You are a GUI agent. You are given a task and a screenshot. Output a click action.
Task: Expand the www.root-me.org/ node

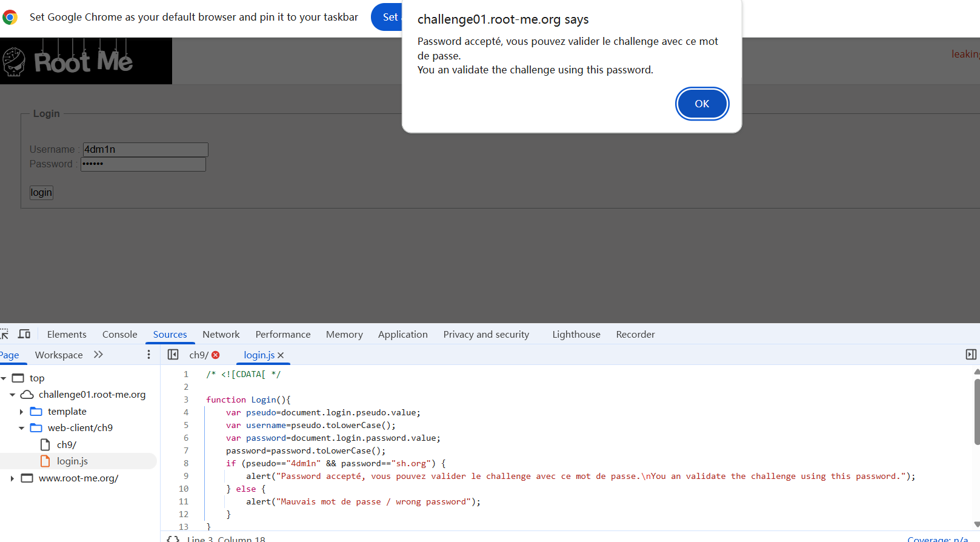tap(12, 478)
